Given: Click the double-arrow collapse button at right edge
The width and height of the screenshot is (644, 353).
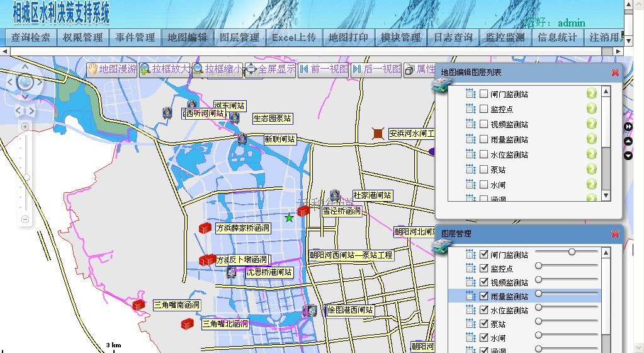Looking at the screenshot, I should [x=628, y=127].
